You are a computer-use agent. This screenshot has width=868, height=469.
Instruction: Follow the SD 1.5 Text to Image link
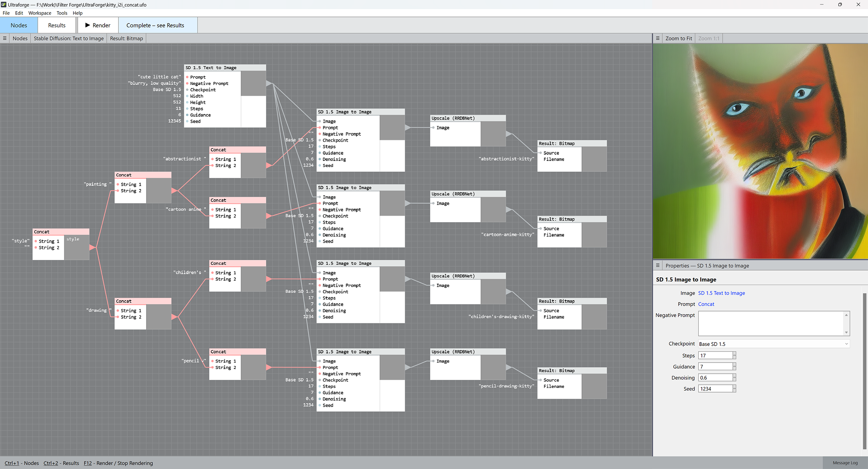point(721,293)
